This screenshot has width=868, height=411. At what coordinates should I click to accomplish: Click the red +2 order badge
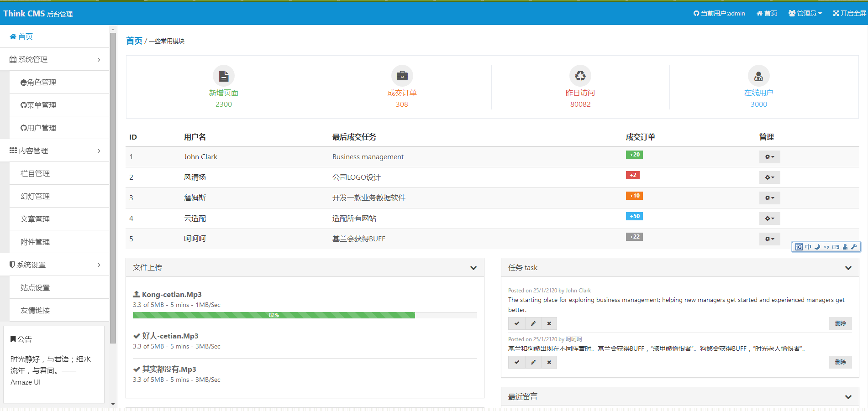click(x=633, y=175)
